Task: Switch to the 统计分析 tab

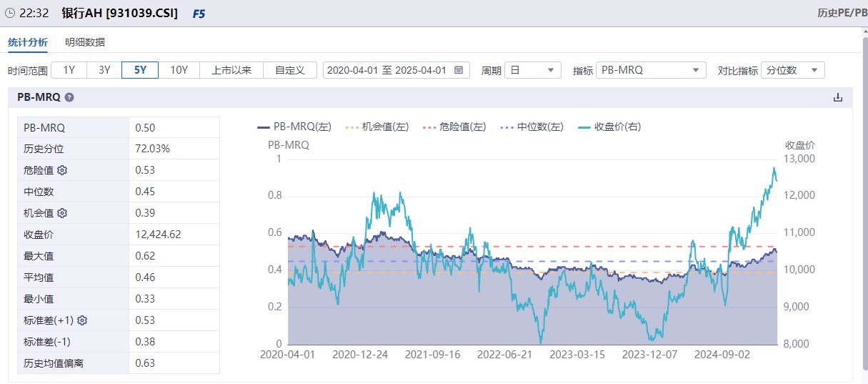Action: click(x=28, y=42)
